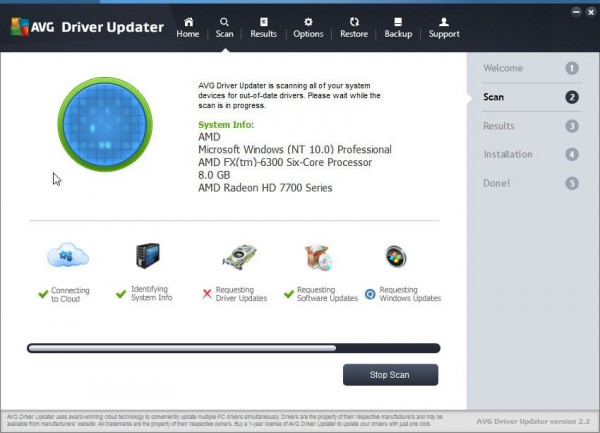This screenshot has width=600, height=433.
Task: Click the step 5 number badge
Action: click(572, 183)
